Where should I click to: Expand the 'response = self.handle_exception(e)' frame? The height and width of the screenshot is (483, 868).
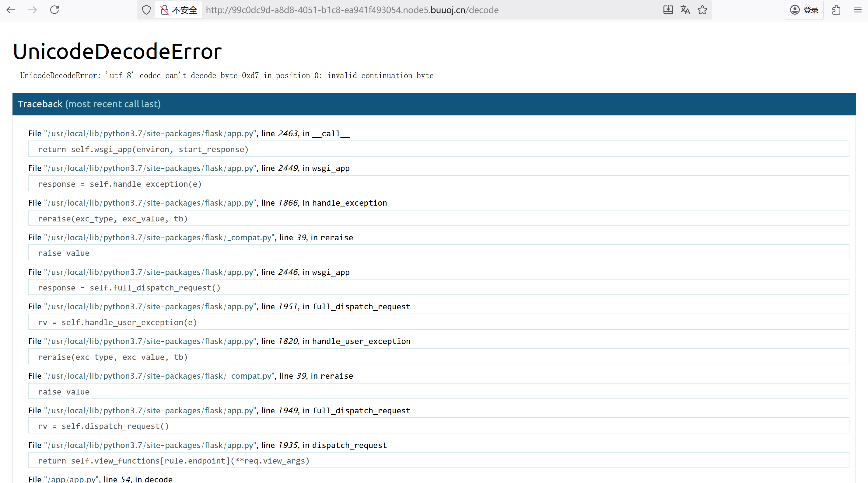click(120, 184)
